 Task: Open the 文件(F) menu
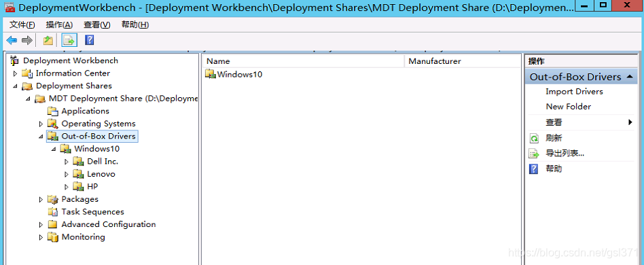coord(22,24)
